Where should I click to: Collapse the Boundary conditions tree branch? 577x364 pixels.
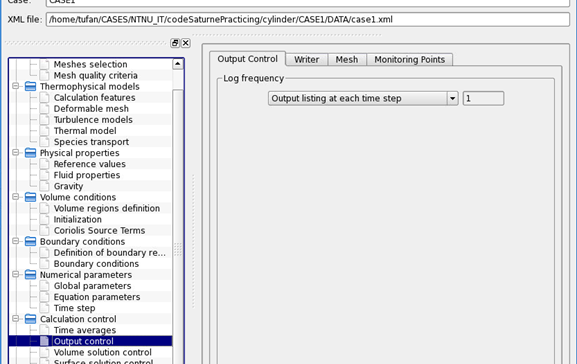coord(15,241)
